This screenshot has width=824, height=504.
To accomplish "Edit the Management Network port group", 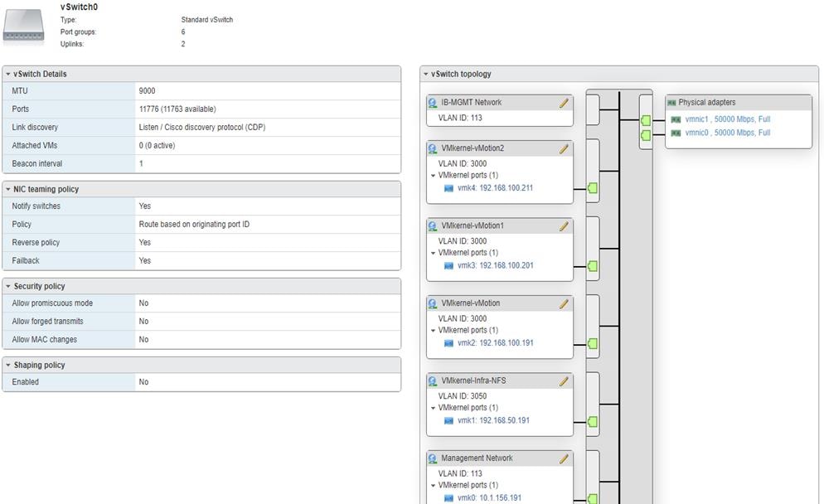I will click(564, 457).
